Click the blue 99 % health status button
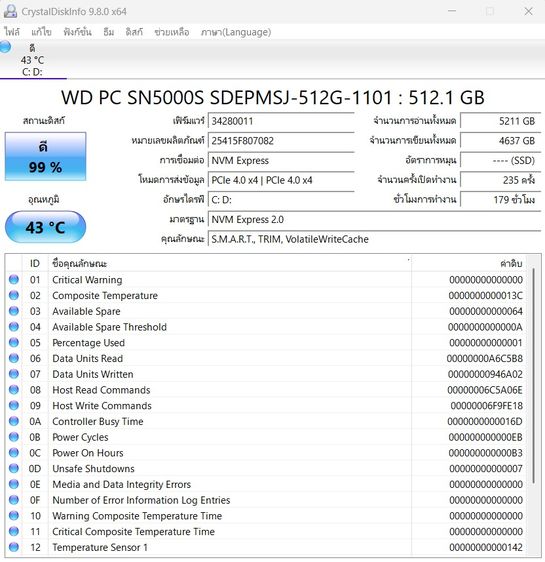Image resolution: width=545 pixels, height=562 pixels. tap(46, 156)
